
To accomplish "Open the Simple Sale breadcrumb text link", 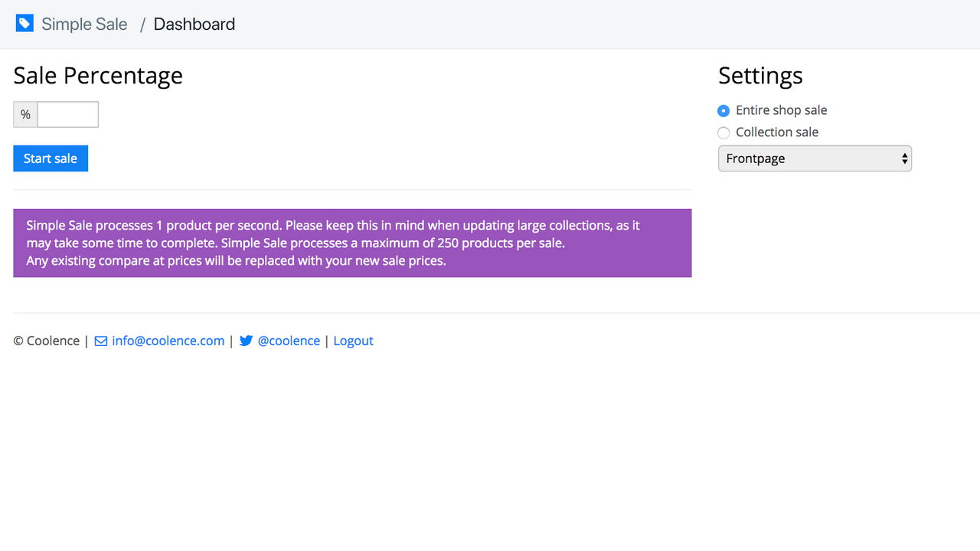I will pos(84,24).
